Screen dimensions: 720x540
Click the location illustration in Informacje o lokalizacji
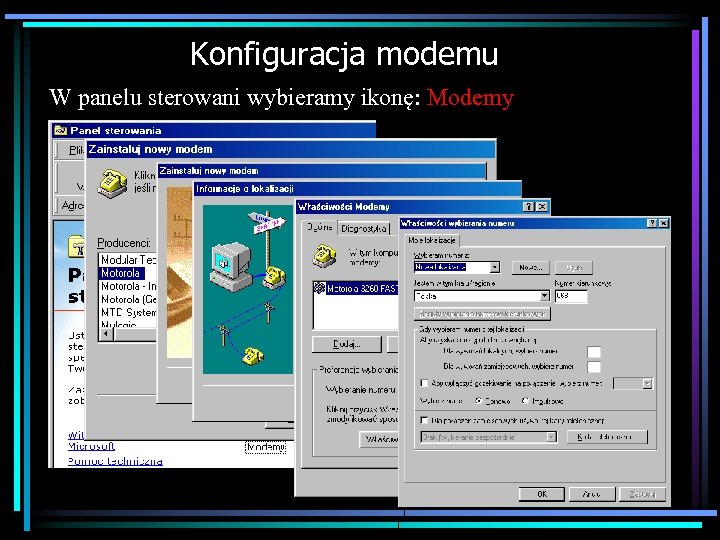(248, 289)
